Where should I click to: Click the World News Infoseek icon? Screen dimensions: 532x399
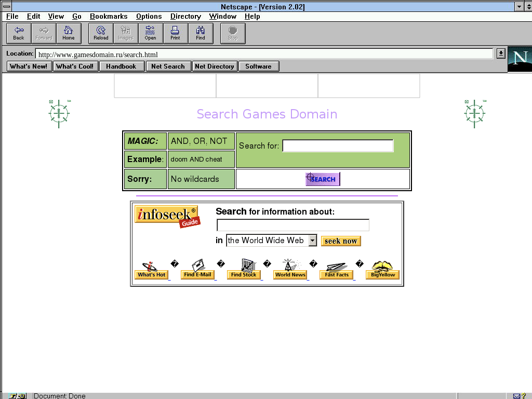[x=290, y=270]
